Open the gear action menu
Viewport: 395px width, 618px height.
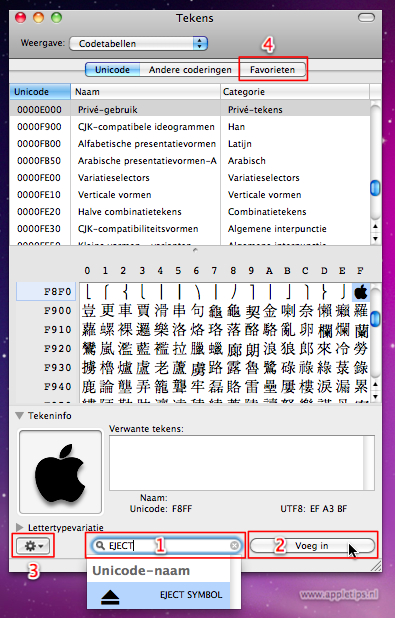(x=33, y=545)
